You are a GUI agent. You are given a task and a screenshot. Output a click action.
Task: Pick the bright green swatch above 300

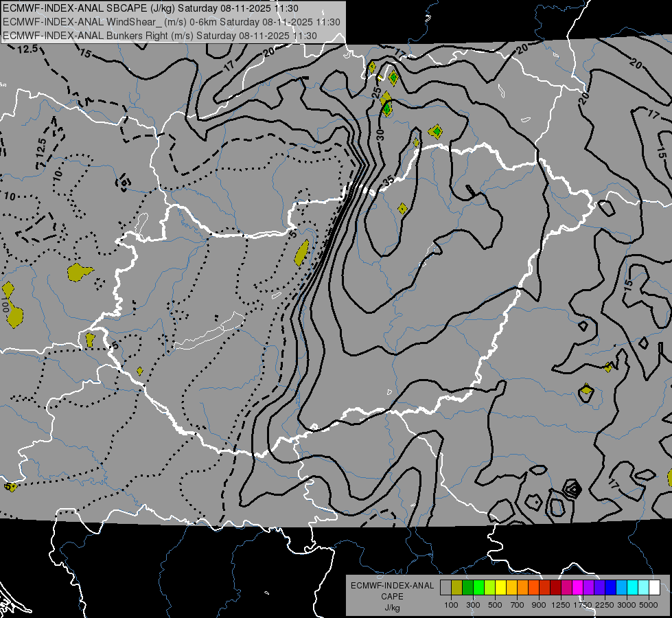coord(478,587)
